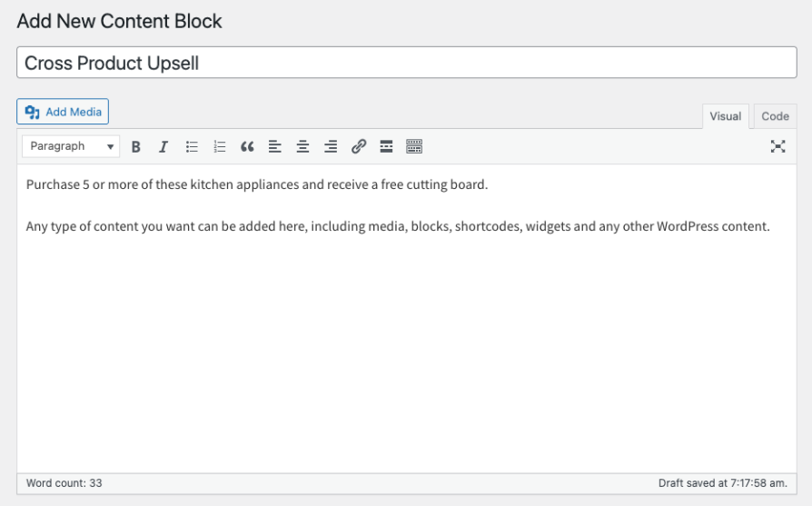This screenshot has height=506, width=812.
Task: Toggle the extra toolbar row
Action: click(x=414, y=146)
